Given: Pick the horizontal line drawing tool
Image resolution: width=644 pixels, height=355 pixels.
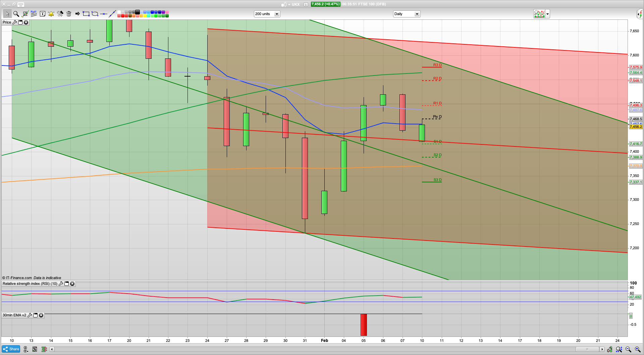Looking at the screenshot, I should (x=104, y=14).
